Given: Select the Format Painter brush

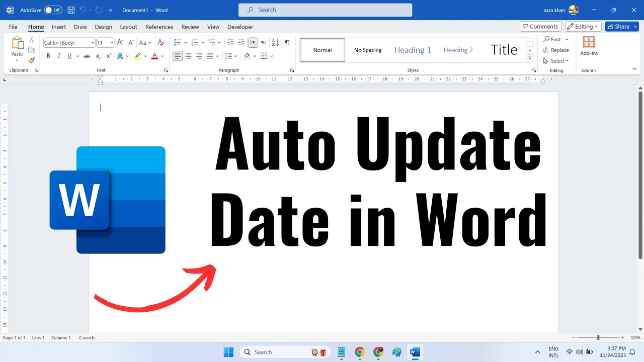Looking at the screenshot, I should 31,60.
